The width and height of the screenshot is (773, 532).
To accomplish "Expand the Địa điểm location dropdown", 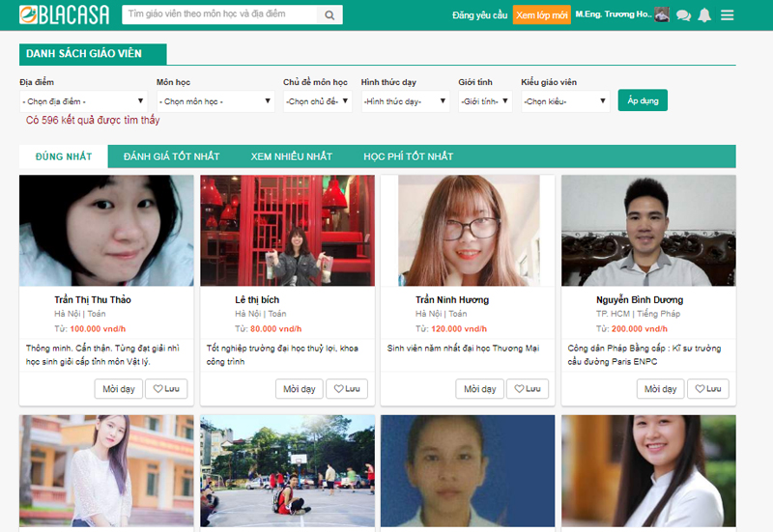I will coord(83,101).
